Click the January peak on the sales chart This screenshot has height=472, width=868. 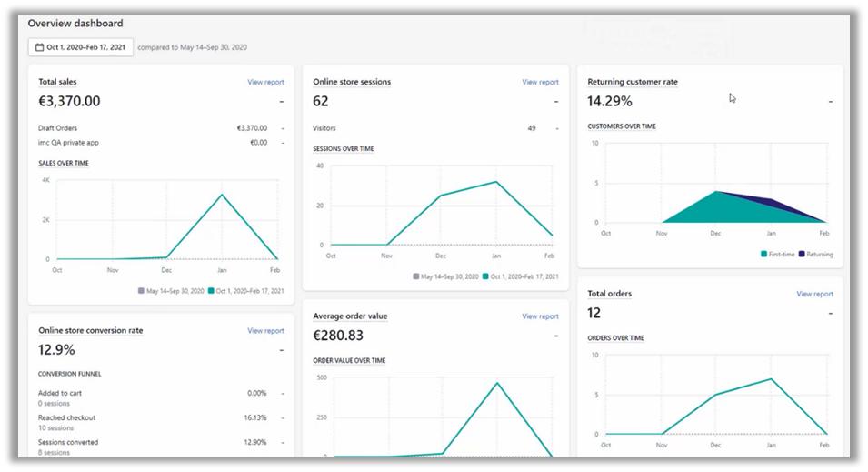223,195
